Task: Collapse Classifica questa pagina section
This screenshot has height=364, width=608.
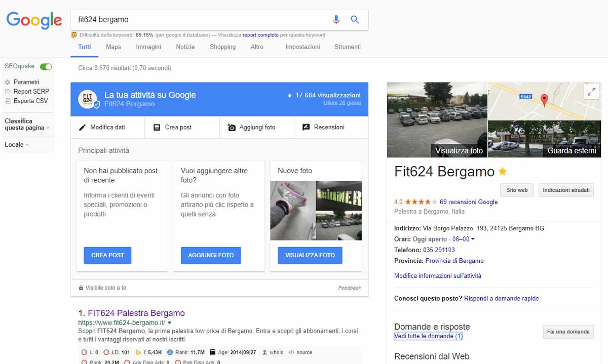Action: (27, 125)
